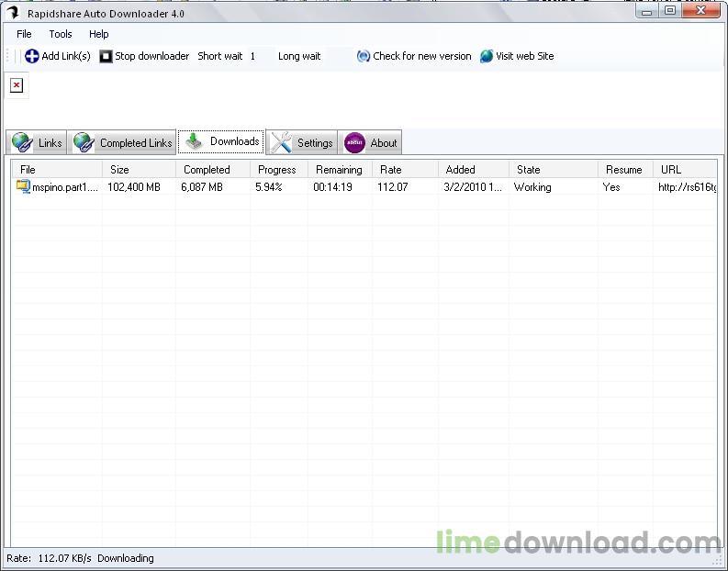Click the URL column header
Screen dimensions: 728x571
click(x=685, y=170)
